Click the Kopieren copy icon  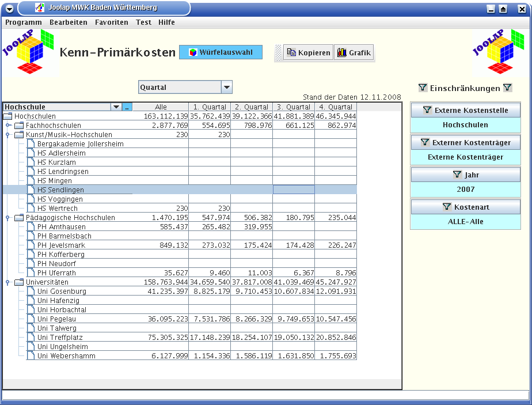tap(291, 52)
